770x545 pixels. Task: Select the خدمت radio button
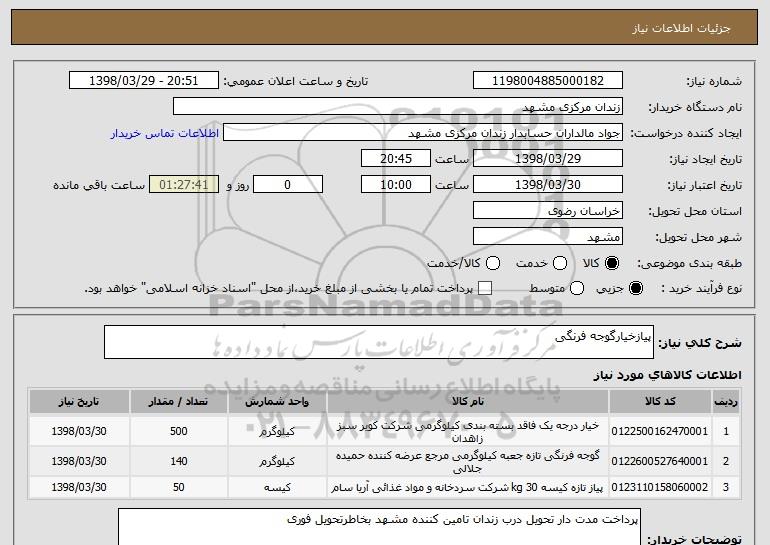click(x=560, y=264)
